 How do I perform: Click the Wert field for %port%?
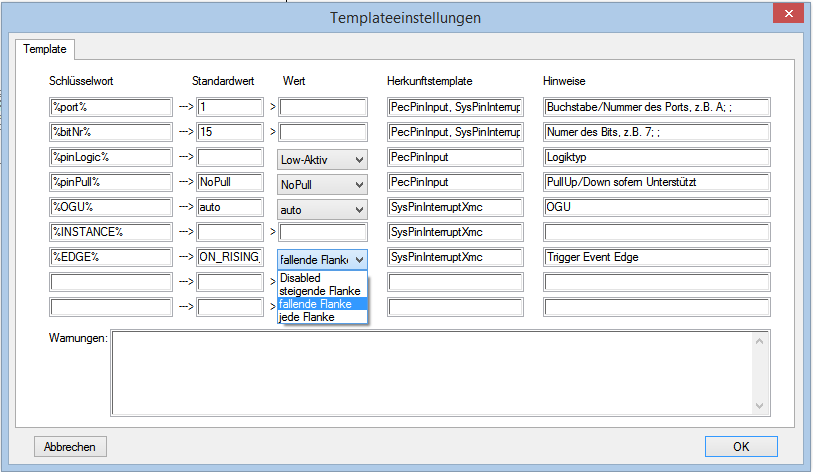click(x=323, y=106)
